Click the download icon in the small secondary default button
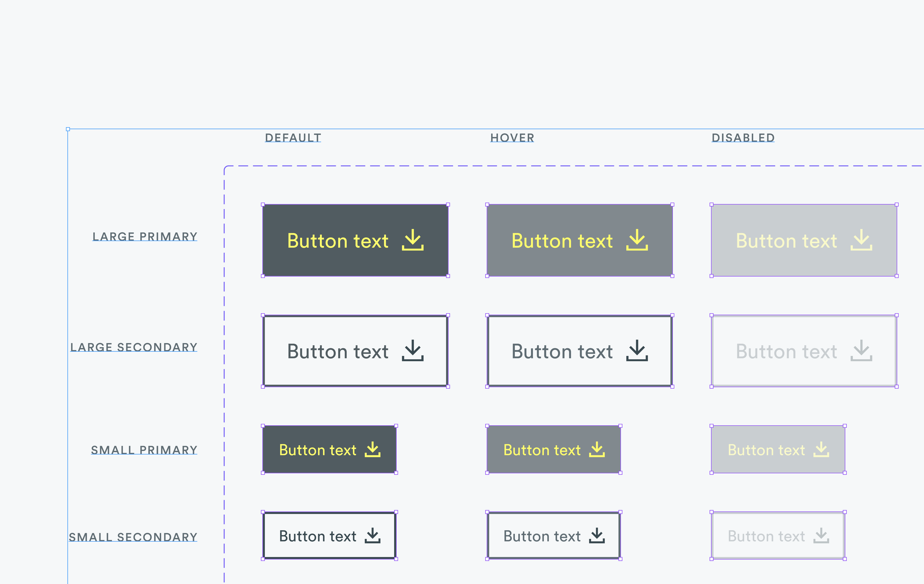Viewport: 924px width, 584px height. (x=372, y=536)
